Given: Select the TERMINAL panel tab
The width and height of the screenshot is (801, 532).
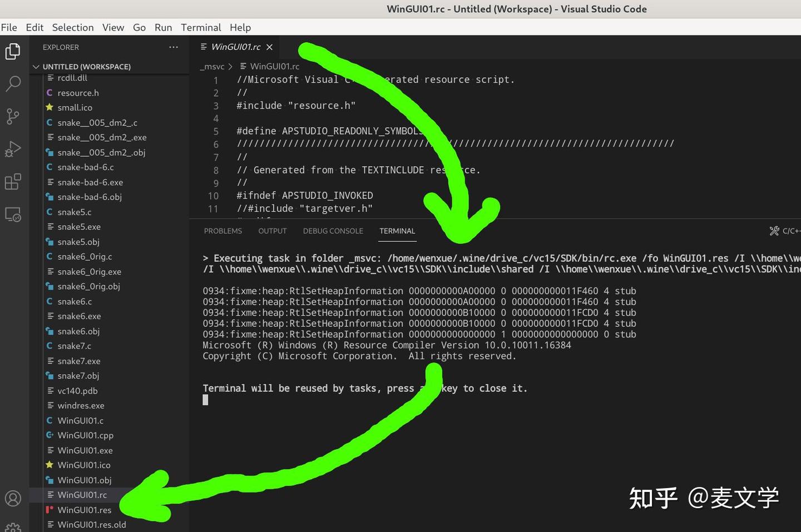Looking at the screenshot, I should [x=397, y=231].
